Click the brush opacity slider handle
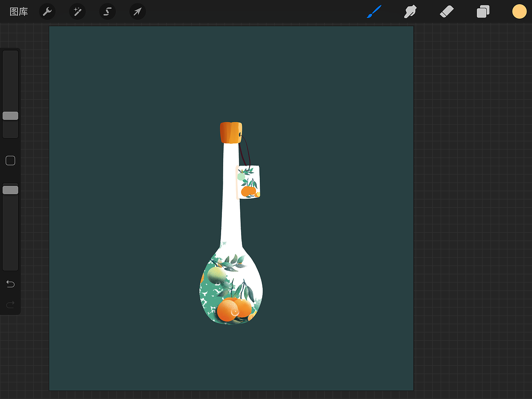 [x=10, y=190]
